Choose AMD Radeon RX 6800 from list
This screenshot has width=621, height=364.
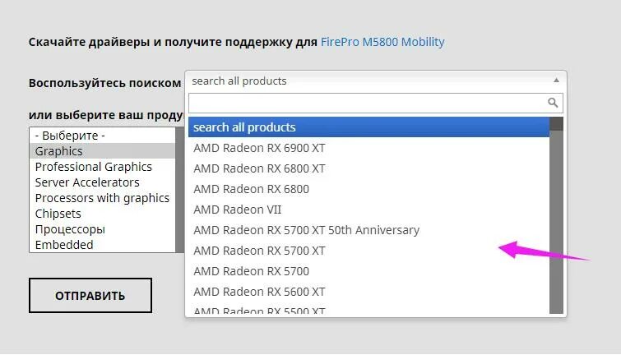pyautogui.click(x=368, y=189)
